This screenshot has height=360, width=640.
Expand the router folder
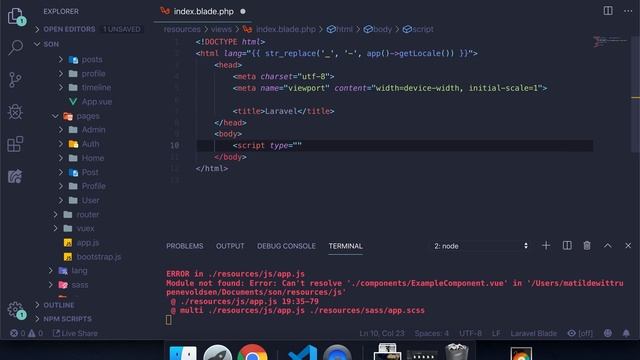[x=87, y=214]
